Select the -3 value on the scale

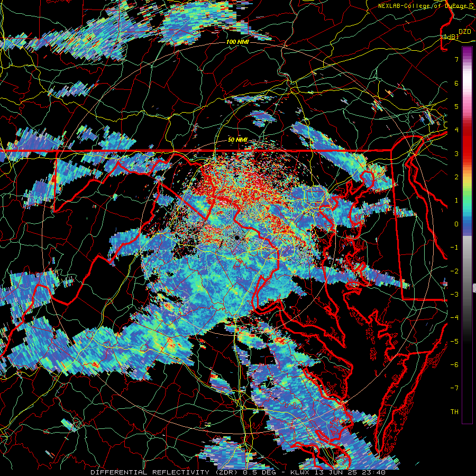pyautogui.click(x=454, y=295)
